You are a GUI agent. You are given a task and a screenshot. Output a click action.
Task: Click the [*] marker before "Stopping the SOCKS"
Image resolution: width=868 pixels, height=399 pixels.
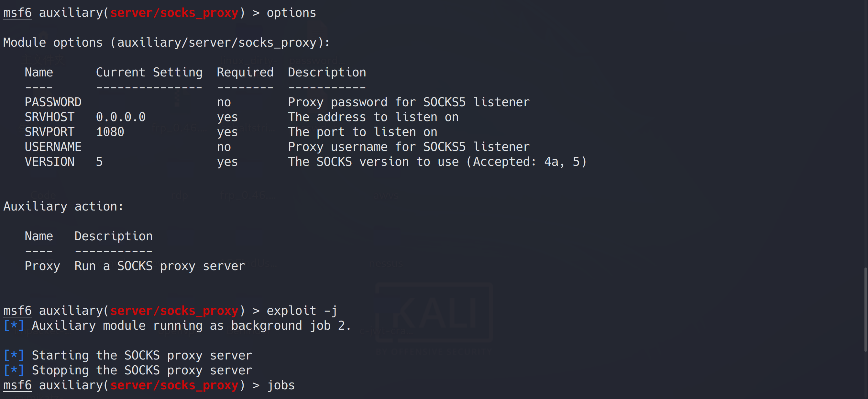click(x=14, y=370)
